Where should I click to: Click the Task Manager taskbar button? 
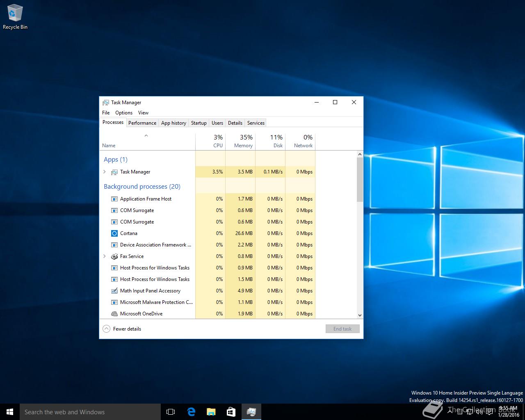point(251,412)
